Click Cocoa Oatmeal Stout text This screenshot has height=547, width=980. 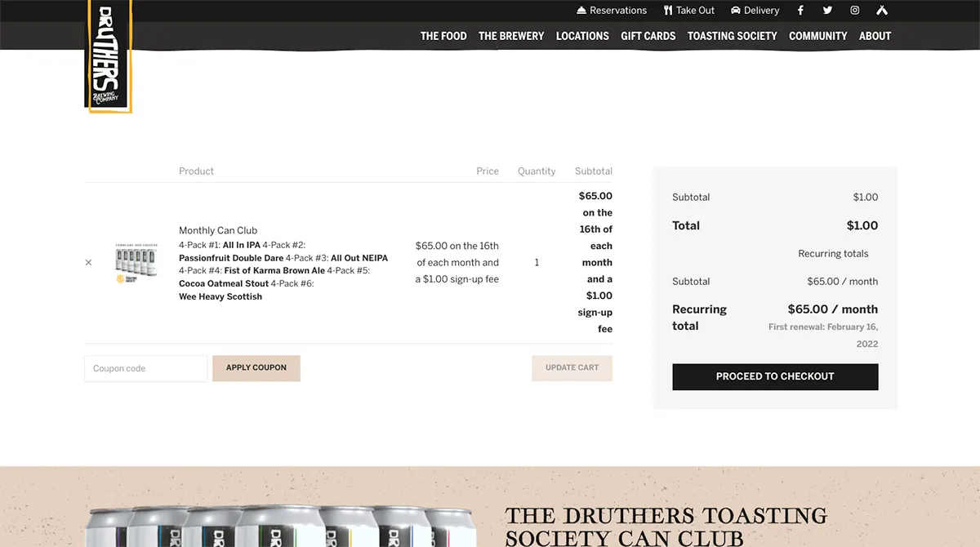tap(224, 284)
